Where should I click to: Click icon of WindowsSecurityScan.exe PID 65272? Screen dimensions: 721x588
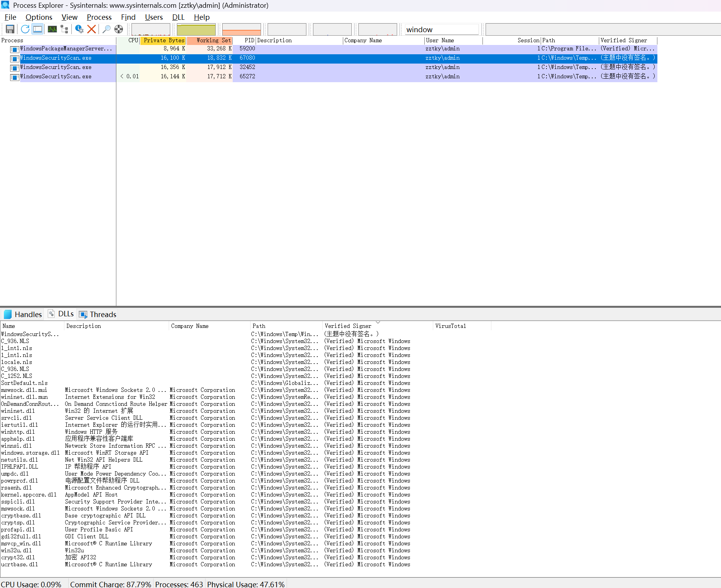[x=15, y=77]
